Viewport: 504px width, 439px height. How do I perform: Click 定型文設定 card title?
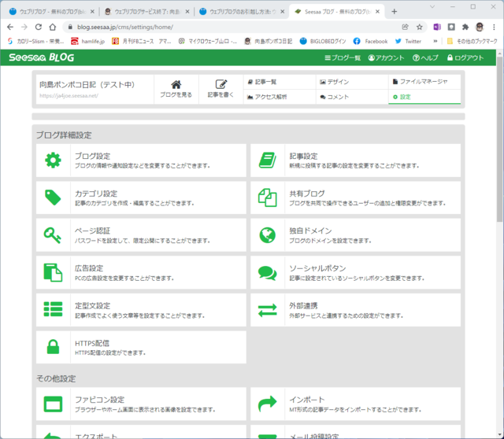point(92,306)
